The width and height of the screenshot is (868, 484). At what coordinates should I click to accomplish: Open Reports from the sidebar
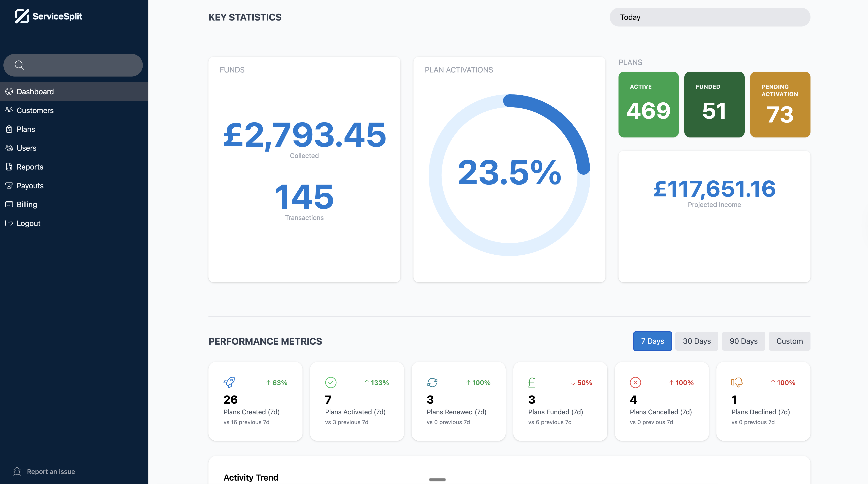pyautogui.click(x=30, y=167)
